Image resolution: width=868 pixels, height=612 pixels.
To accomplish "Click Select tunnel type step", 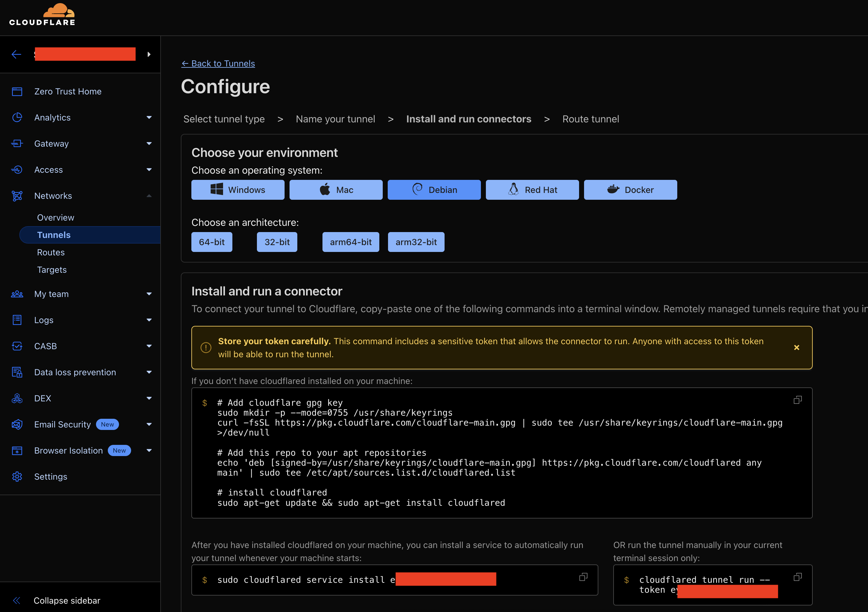I will point(224,119).
